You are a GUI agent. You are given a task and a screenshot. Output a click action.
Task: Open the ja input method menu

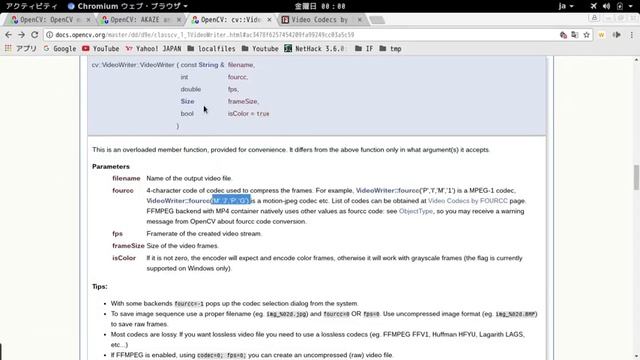coord(566,6)
